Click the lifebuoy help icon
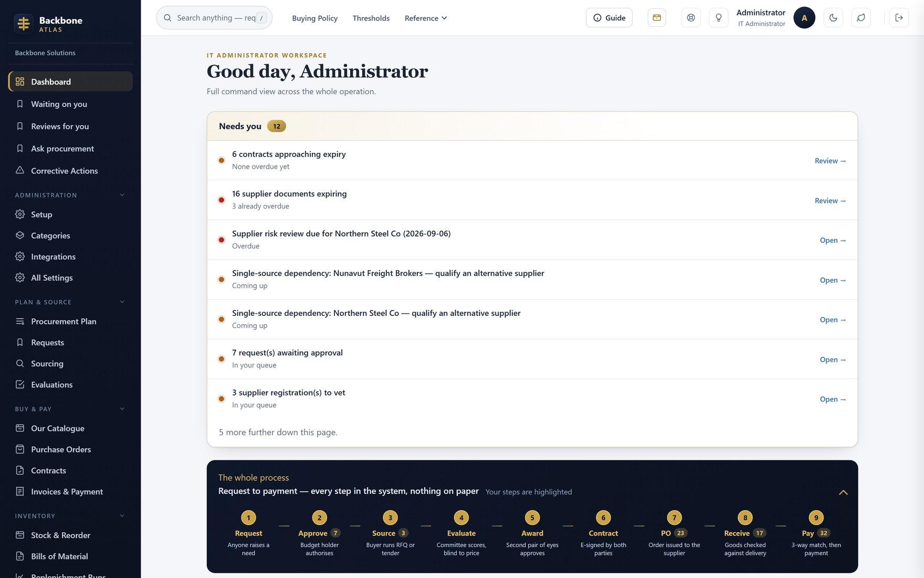The height and width of the screenshot is (578, 924). click(691, 18)
